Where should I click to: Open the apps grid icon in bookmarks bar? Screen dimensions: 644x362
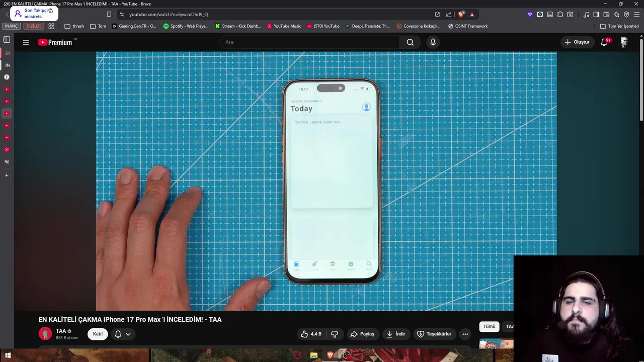pyautogui.click(x=51, y=26)
